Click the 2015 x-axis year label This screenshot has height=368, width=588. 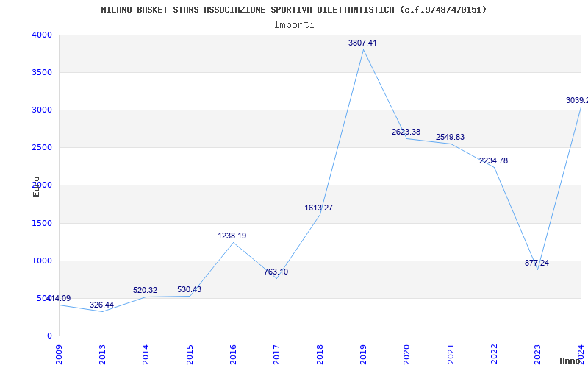click(190, 354)
